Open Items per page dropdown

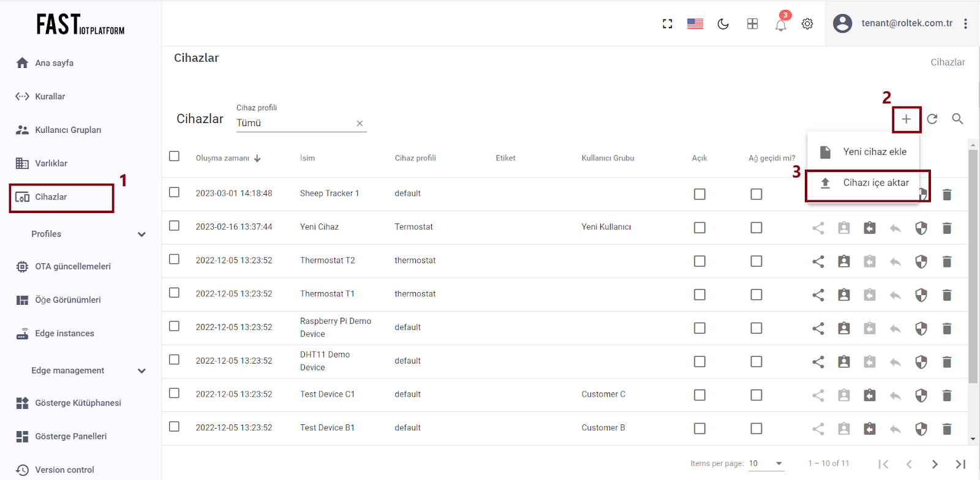[x=766, y=463]
